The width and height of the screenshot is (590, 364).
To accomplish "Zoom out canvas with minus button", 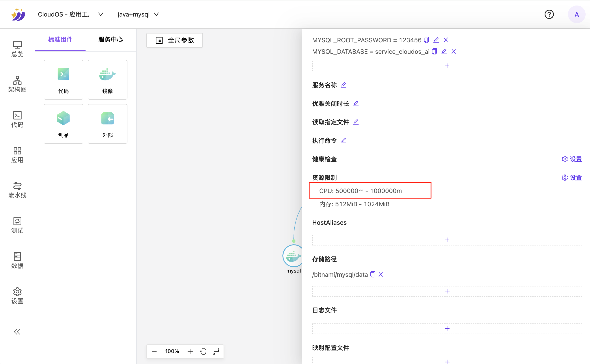I will (154, 351).
